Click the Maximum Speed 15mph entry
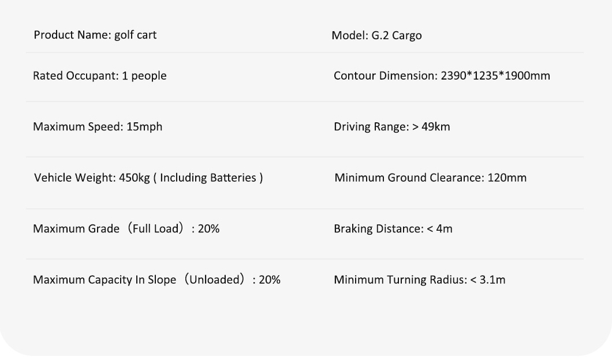612x364 pixels. pyautogui.click(x=98, y=127)
